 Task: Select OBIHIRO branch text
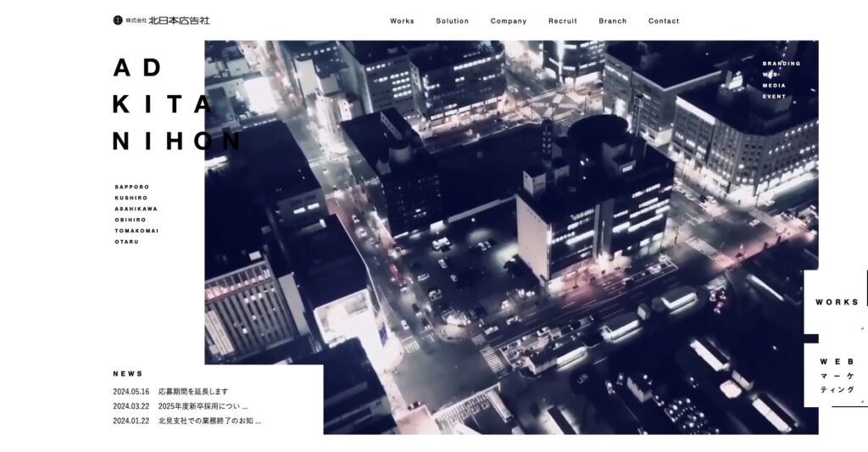click(x=131, y=220)
